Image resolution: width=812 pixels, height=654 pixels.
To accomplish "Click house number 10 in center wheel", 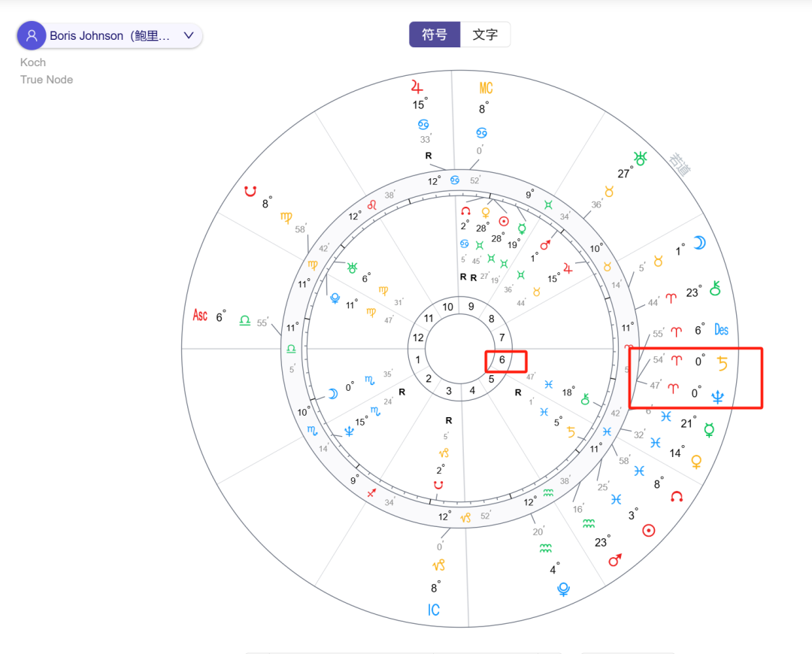I will pos(448,307).
